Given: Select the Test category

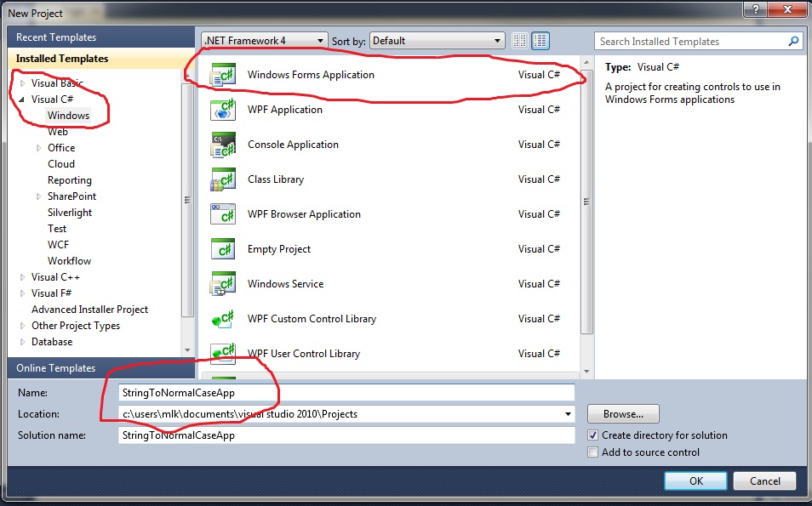Looking at the screenshot, I should point(57,229).
